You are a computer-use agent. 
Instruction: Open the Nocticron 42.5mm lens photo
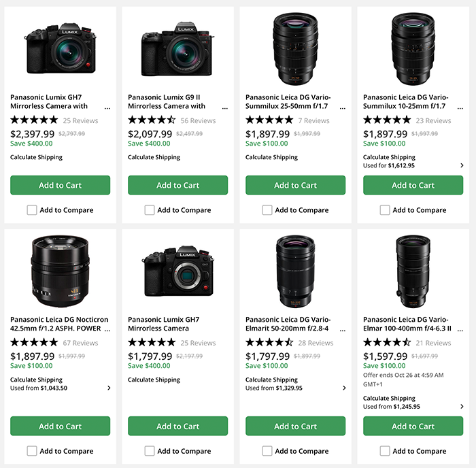[60, 272]
